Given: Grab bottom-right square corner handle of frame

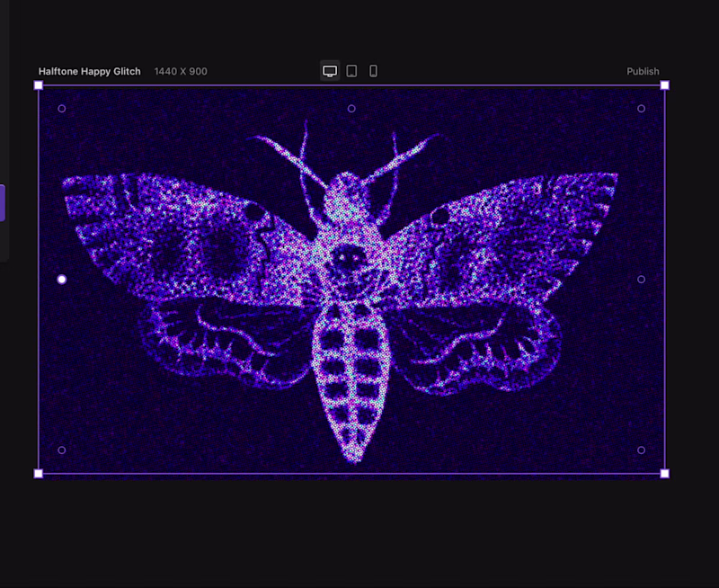Looking at the screenshot, I should [x=664, y=473].
